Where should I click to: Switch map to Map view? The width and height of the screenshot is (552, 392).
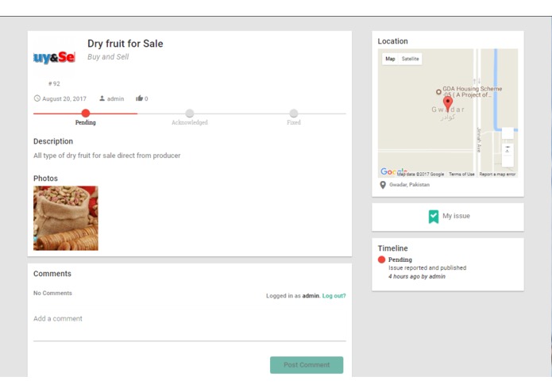tap(390, 59)
